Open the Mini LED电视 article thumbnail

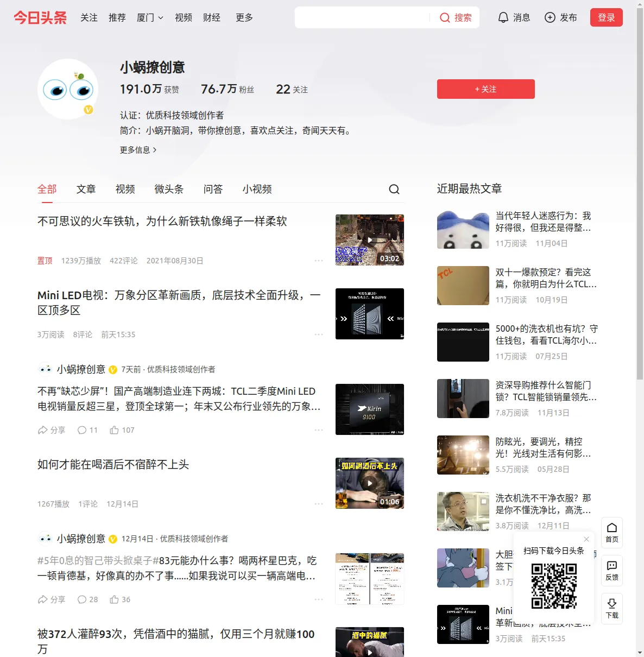tap(370, 314)
